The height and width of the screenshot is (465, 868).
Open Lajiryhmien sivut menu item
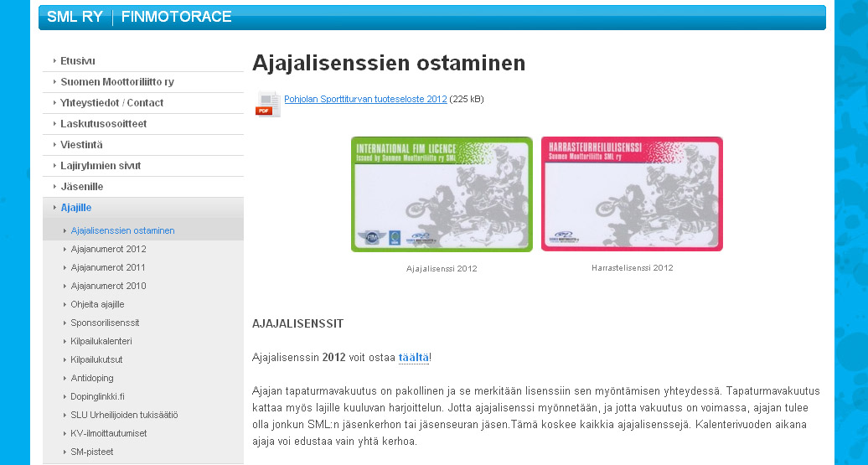[101, 166]
